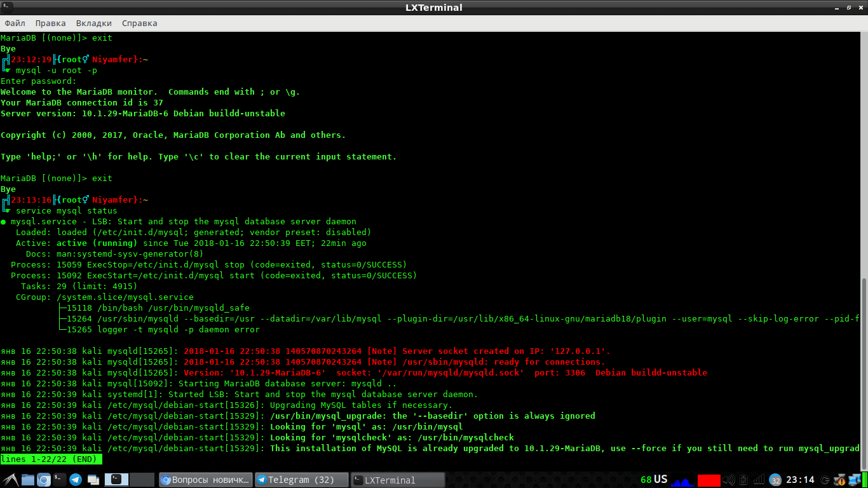Switch to the Telegram (32) taskbar window
Image resolution: width=868 pixels, height=488 pixels.
(x=302, y=480)
